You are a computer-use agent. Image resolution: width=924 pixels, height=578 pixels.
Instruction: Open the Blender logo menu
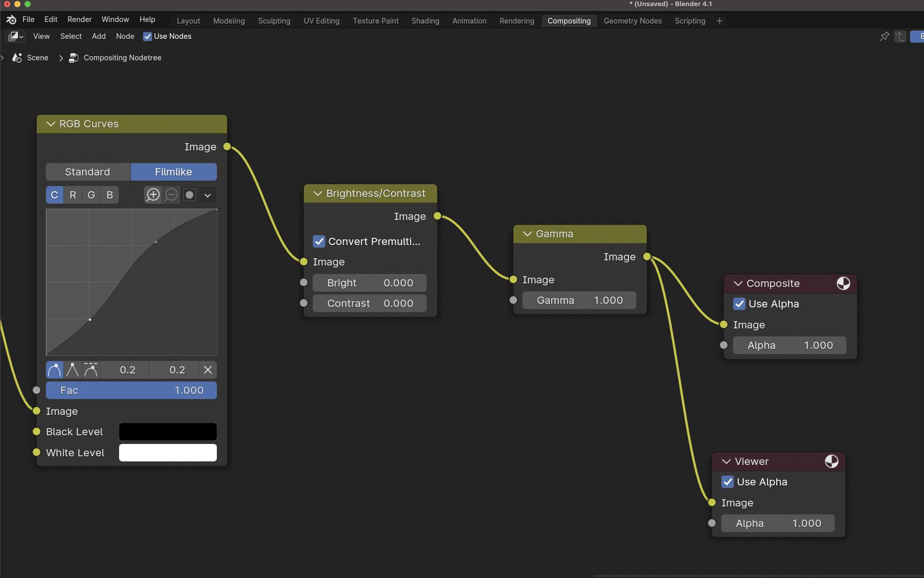(11, 19)
